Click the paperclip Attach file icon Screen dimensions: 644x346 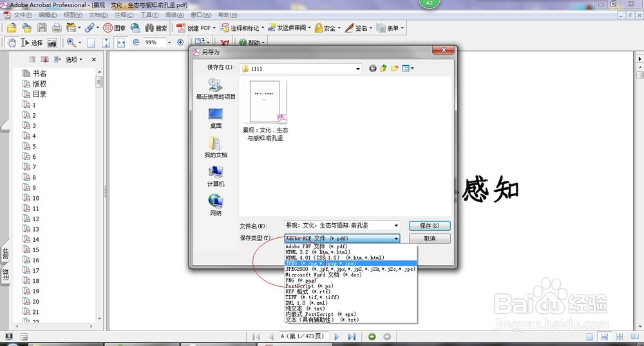[89, 28]
